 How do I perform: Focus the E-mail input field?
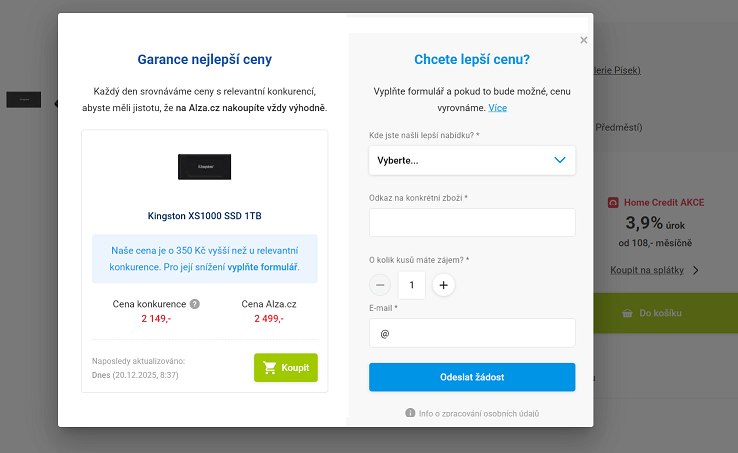pos(472,333)
